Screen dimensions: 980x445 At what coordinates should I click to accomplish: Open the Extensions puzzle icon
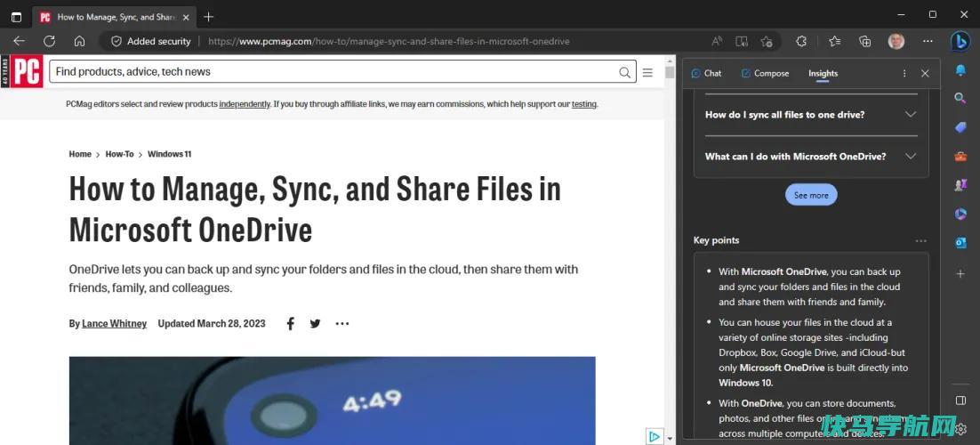click(801, 41)
